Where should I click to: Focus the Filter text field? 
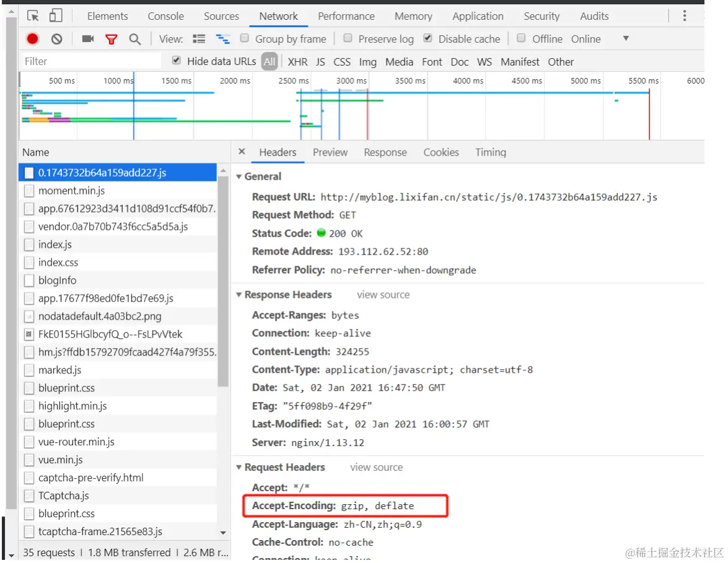91,61
